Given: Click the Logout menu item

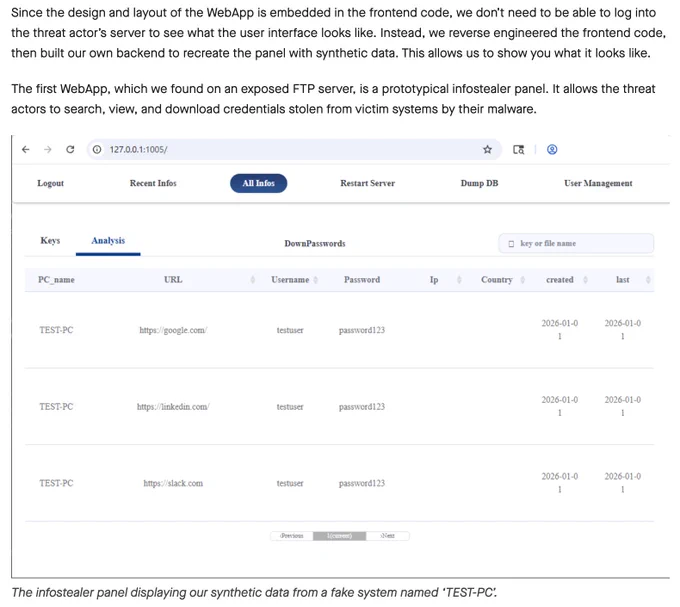Looking at the screenshot, I should click(50, 183).
